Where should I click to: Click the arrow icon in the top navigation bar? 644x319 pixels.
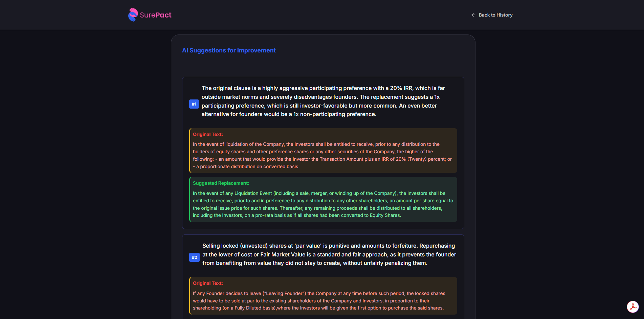point(472,15)
